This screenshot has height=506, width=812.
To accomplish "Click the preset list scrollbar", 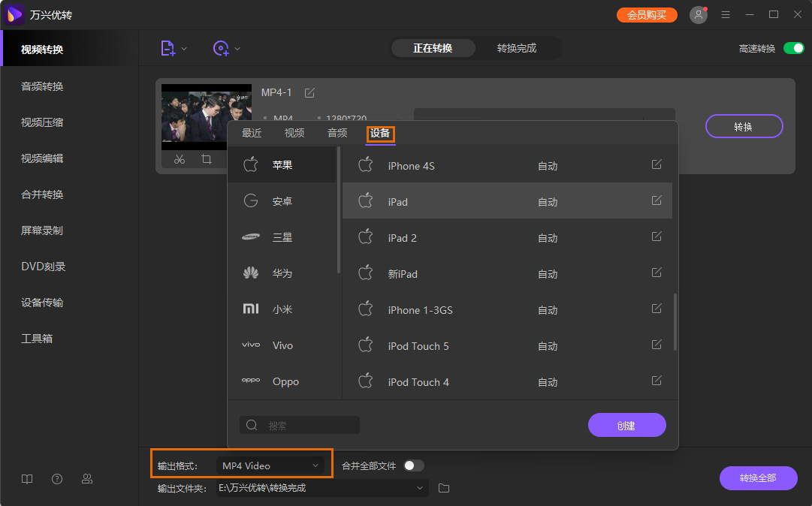I will pyautogui.click(x=675, y=322).
